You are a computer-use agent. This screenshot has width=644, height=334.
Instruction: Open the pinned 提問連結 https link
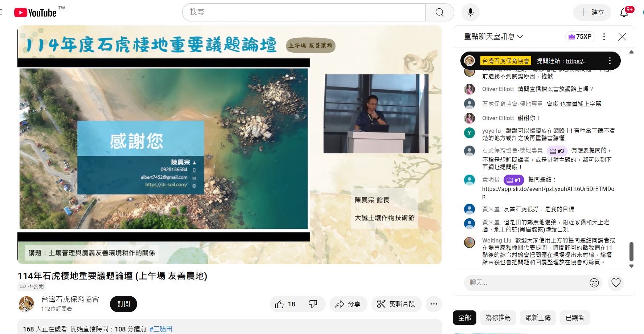coord(576,61)
